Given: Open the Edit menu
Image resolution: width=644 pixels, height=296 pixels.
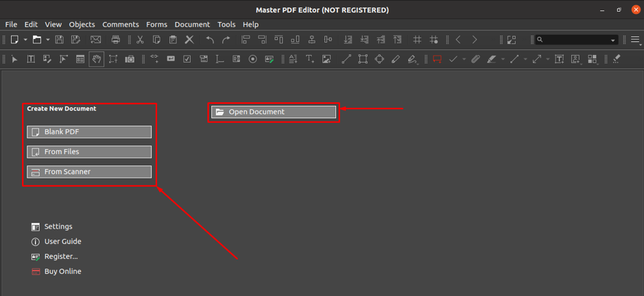Looking at the screenshot, I should (x=31, y=24).
